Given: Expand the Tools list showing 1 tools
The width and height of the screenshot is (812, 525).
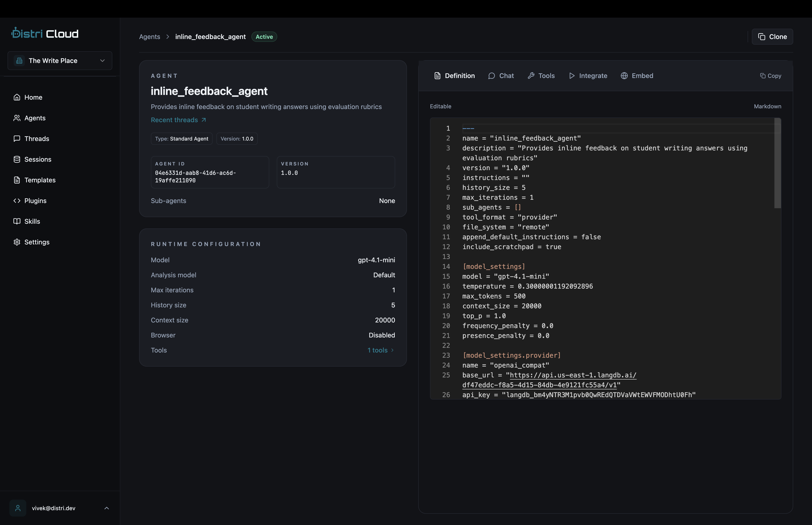Looking at the screenshot, I should 380,350.
